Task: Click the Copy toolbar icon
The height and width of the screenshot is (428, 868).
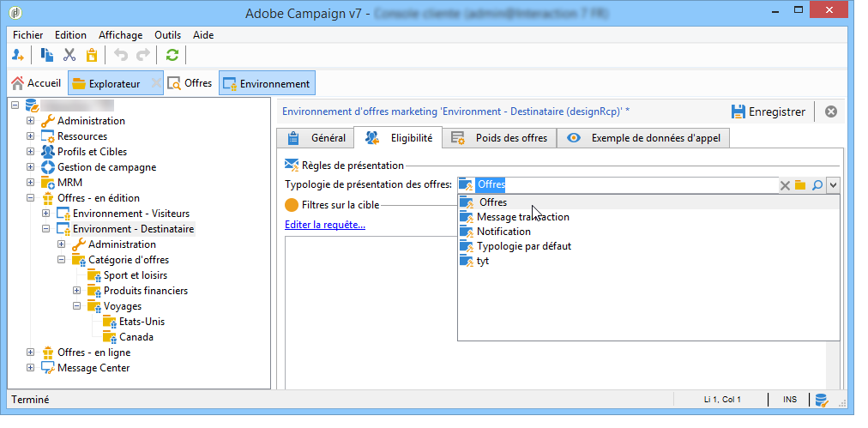Action: 47,55
